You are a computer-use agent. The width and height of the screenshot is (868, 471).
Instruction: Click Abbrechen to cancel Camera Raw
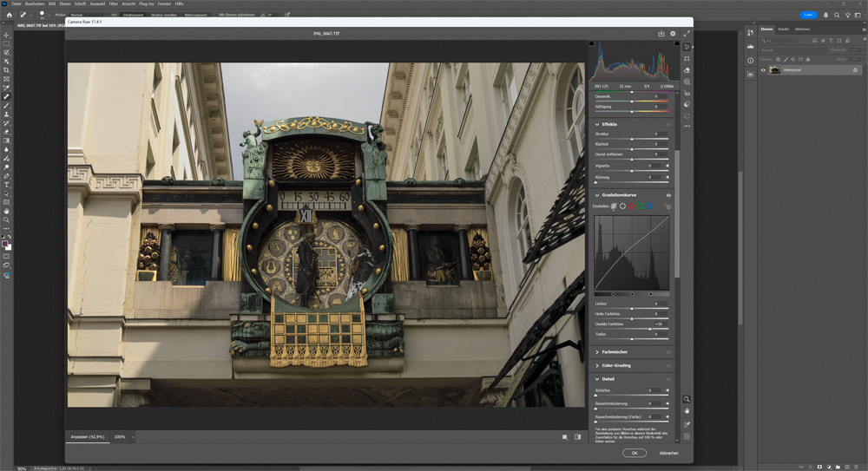click(668, 453)
